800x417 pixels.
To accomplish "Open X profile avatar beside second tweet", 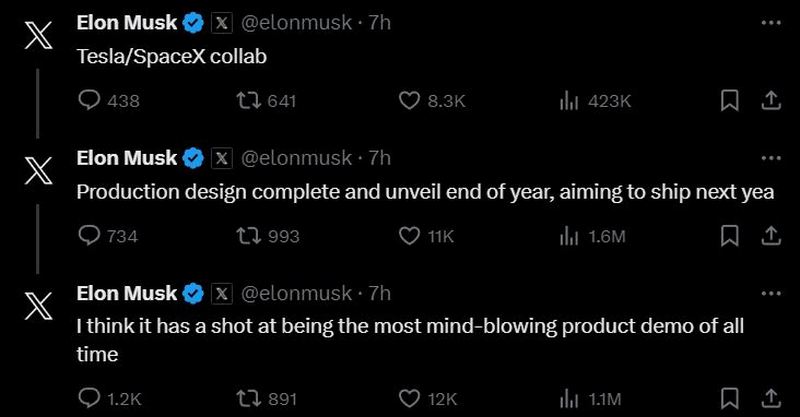I will [37, 172].
